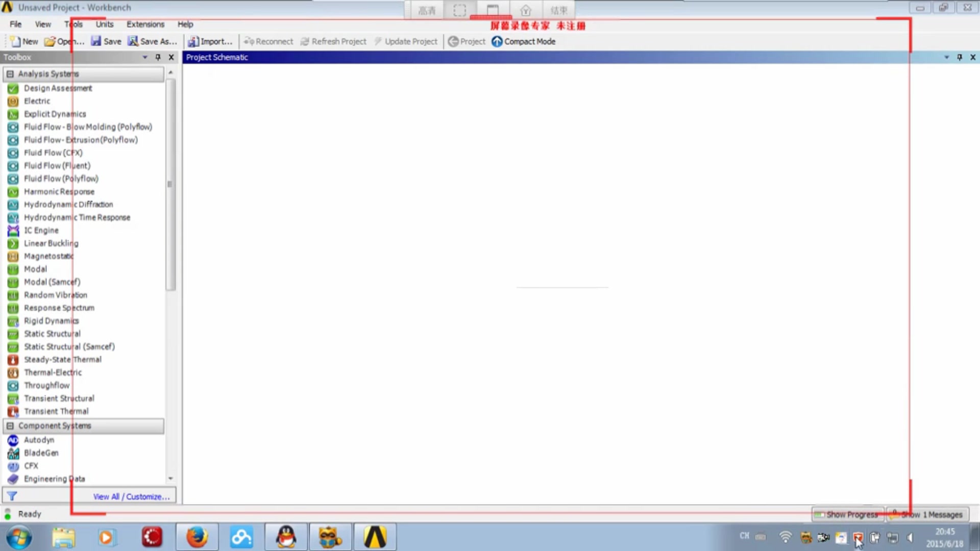
Task: Select the Modal analysis system icon
Action: pos(13,268)
